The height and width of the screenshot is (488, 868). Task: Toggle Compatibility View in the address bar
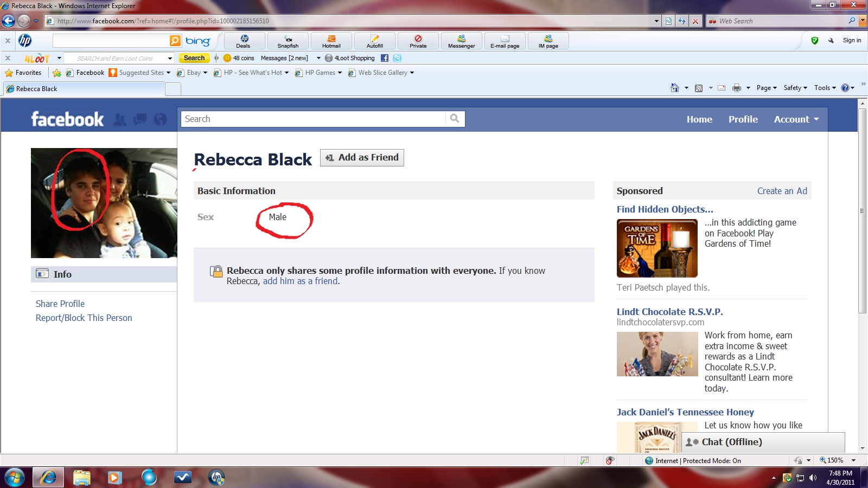[x=667, y=21]
